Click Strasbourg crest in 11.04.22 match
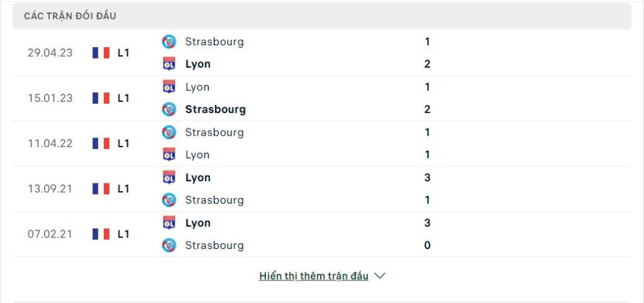This screenshot has height=303, width=644. pos(169,132)
